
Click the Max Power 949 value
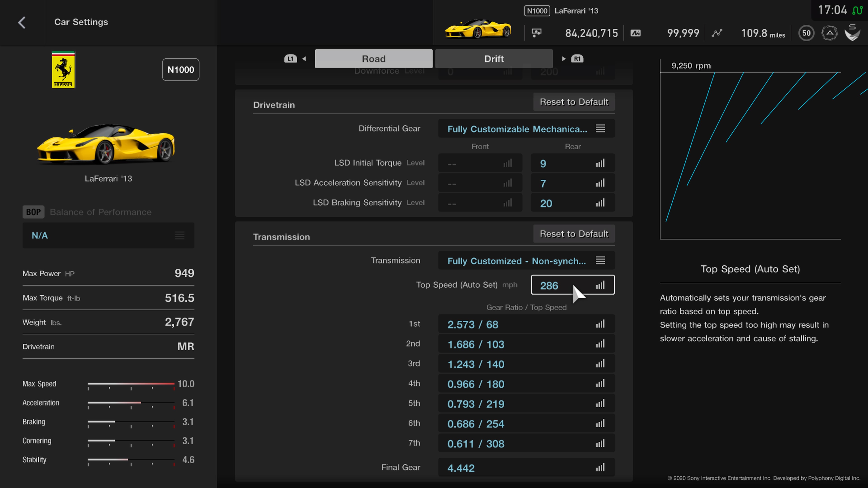click(184, 273)
